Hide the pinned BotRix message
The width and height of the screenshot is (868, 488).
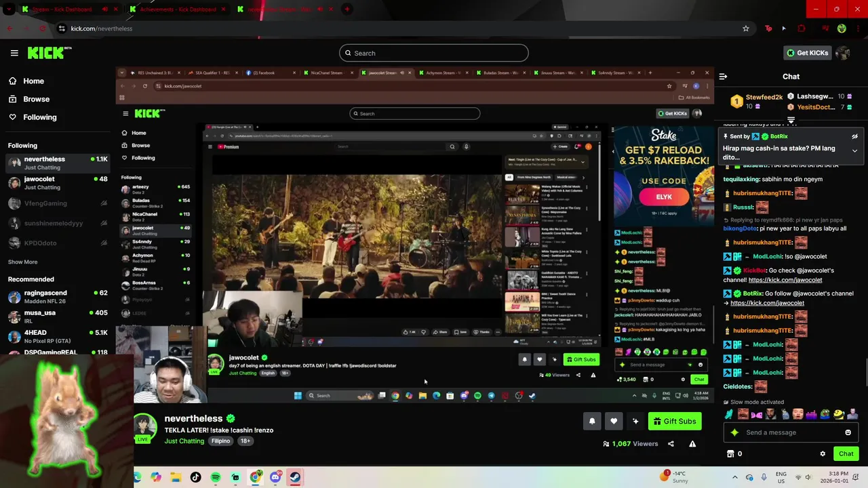coord(854,136)
